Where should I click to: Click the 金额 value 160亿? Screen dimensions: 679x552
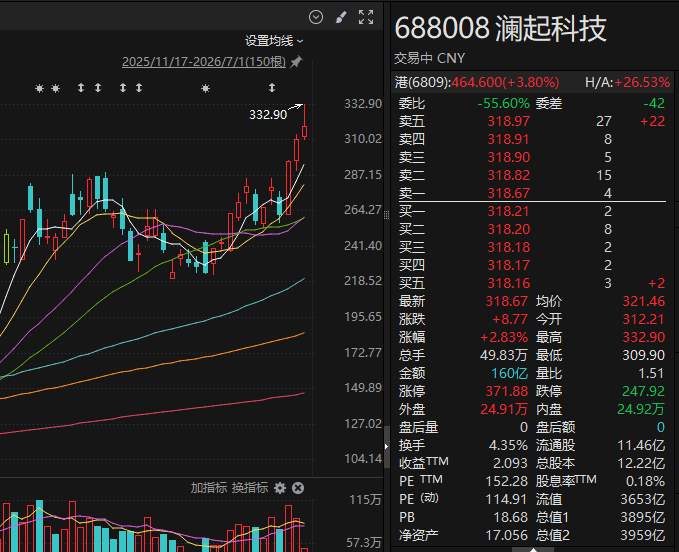click(509, 373)
